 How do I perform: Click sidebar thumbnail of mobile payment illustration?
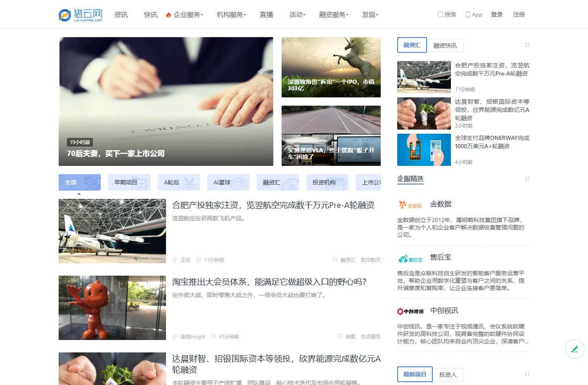click(424, 150)
